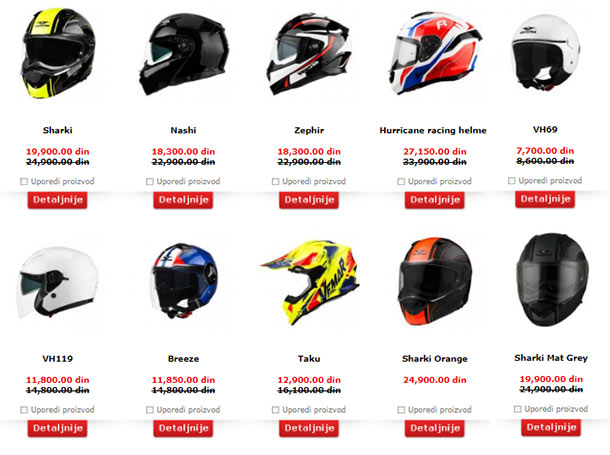610x455 pixels.
Task: Check Uporedi proizvod under Taku
Action: point(275,410)
